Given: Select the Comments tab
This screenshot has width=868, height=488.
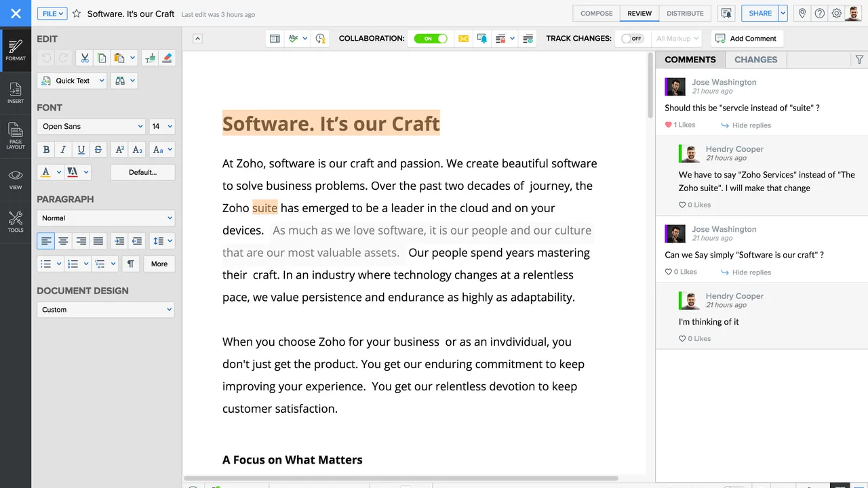Looking at the screenshot, I should coord(690,60).
